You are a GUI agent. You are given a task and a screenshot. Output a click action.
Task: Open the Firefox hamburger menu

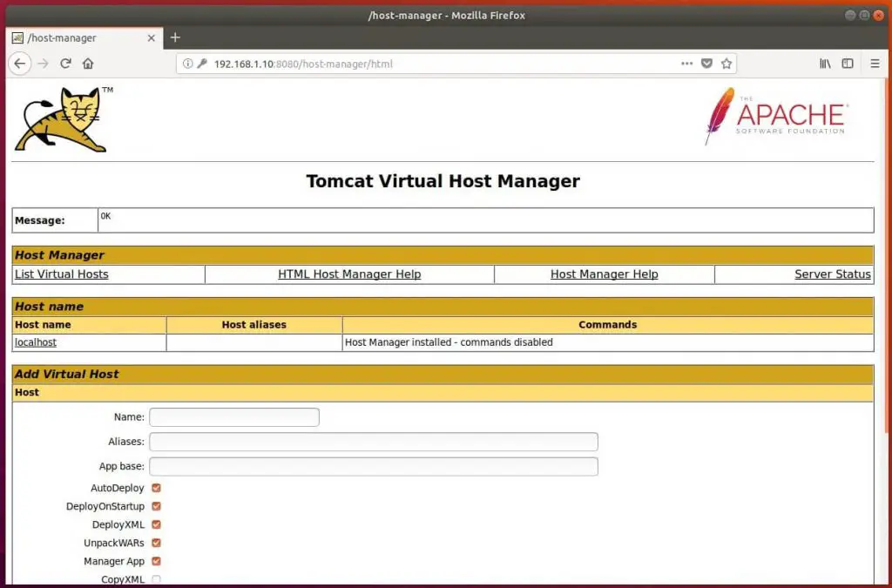[875, 64]
